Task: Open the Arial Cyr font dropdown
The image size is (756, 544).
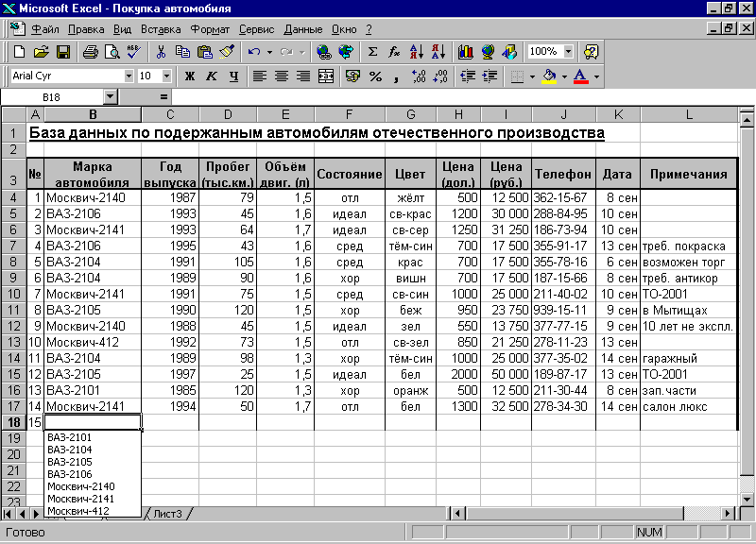Action: point(129,76)
